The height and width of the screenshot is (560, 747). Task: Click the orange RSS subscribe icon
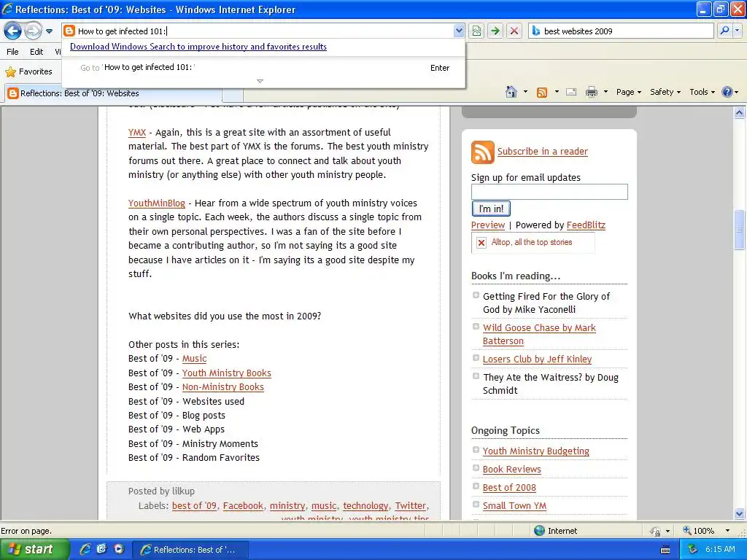pyautogui.click(x=483, y=152)
